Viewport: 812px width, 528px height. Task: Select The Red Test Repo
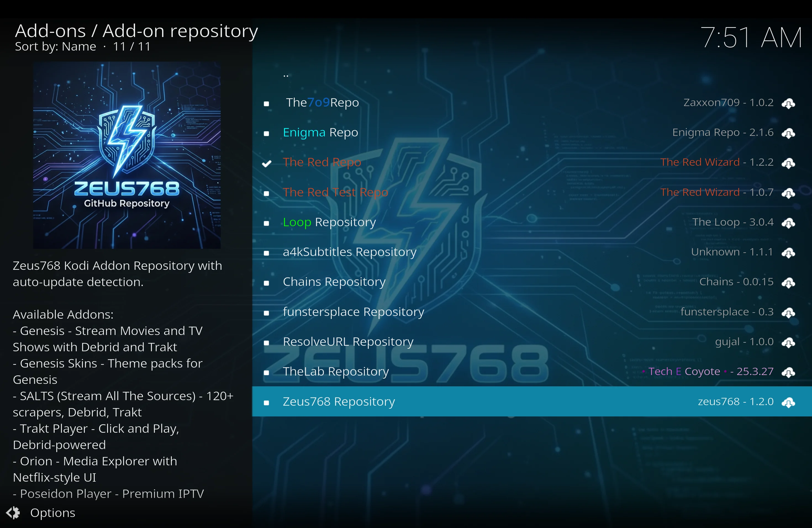click(532, 192)
